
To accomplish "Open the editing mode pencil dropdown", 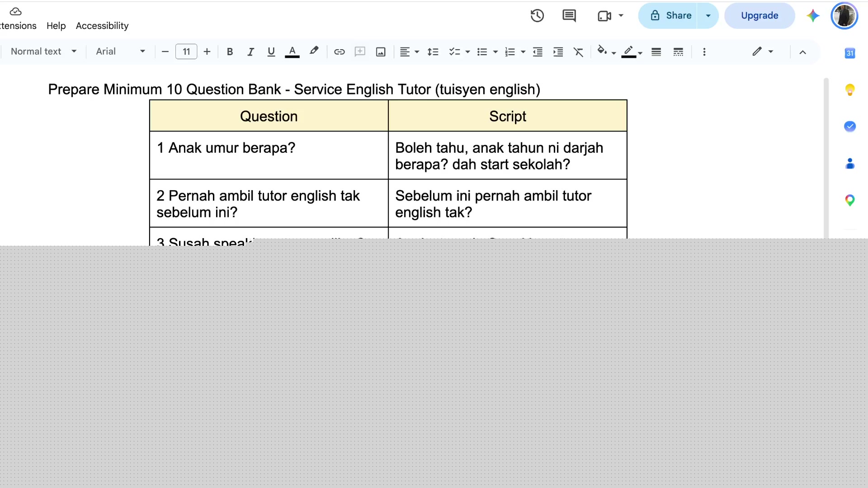I will pyautogui.click(x=763, y=52).
